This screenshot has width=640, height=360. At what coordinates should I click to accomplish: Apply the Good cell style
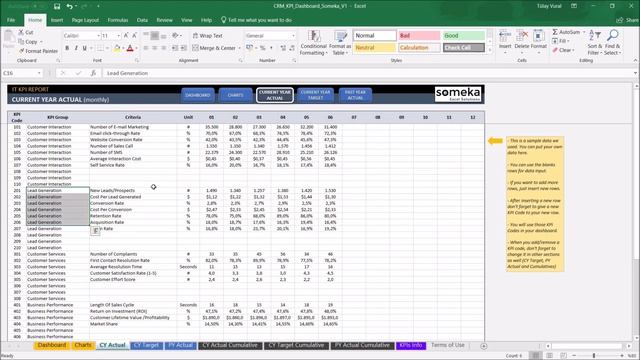464,36
